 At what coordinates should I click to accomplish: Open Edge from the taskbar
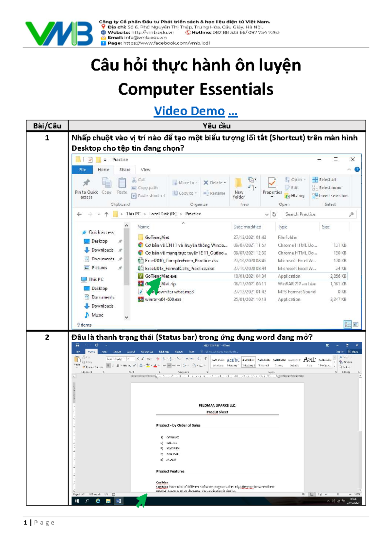(98, 501)
